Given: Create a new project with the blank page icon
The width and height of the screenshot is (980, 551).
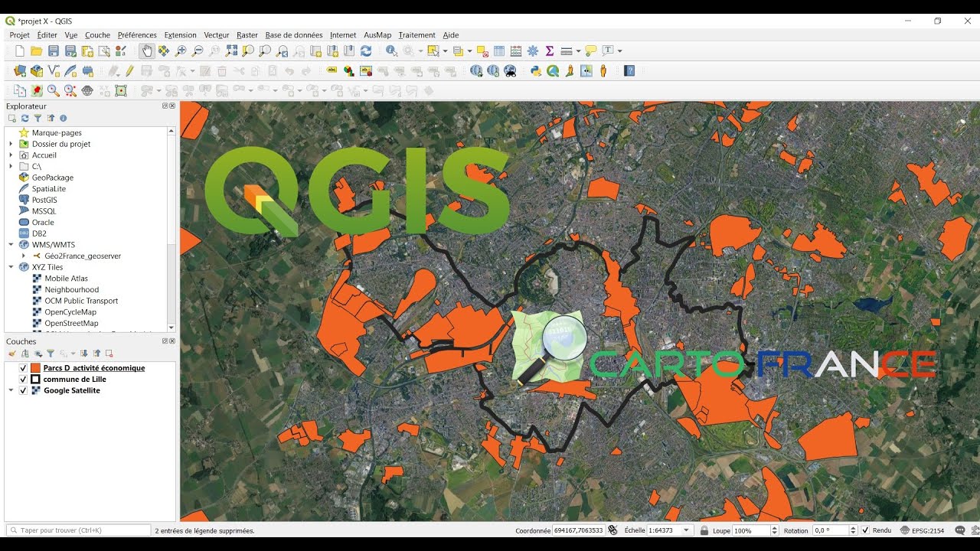Looking at the screenshot, I should (20, 51).
